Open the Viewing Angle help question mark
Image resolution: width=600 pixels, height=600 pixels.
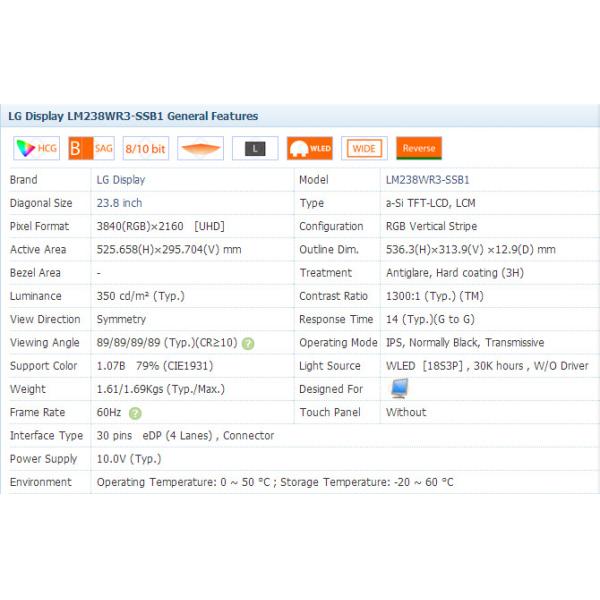[248, 343]
